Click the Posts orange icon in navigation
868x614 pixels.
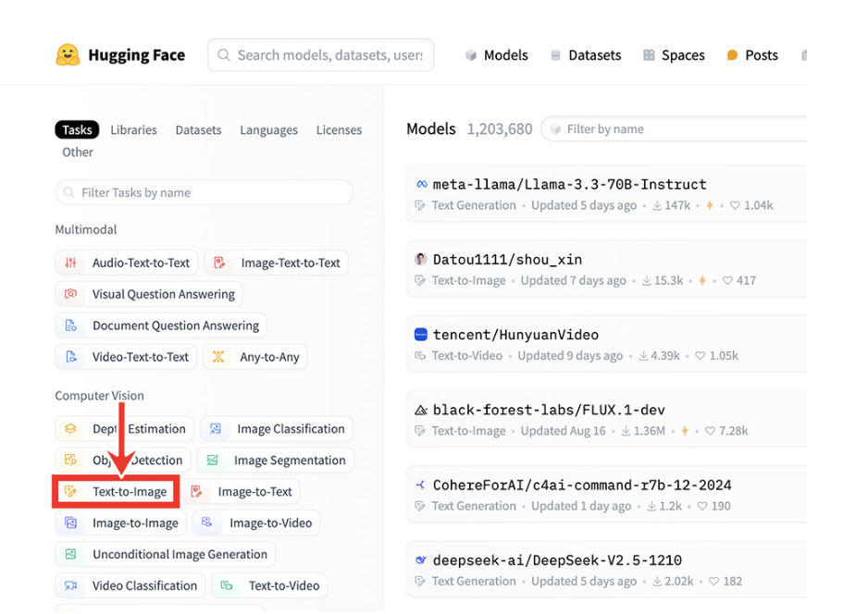pyautogui.click(x=732, y=55)
